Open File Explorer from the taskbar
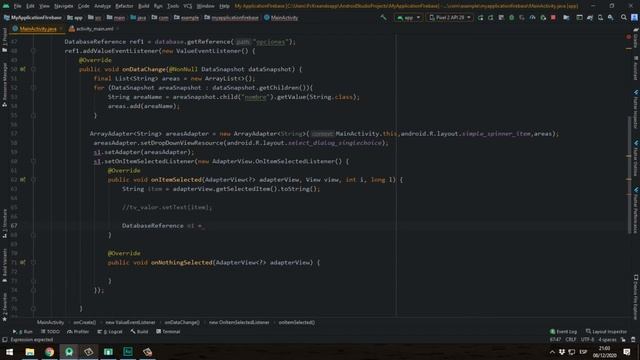 (x=30, y=352)
